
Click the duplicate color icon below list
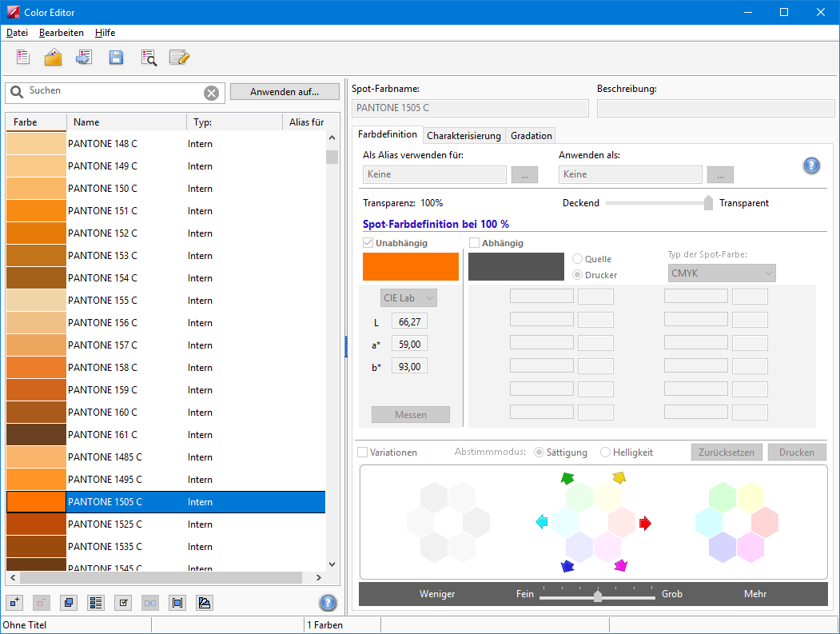[x=69, y=603]
